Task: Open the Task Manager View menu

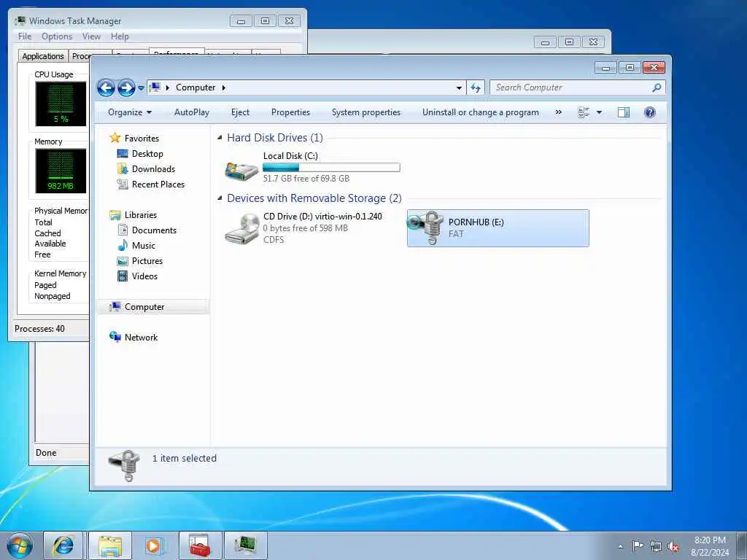Action: (91, 36)
